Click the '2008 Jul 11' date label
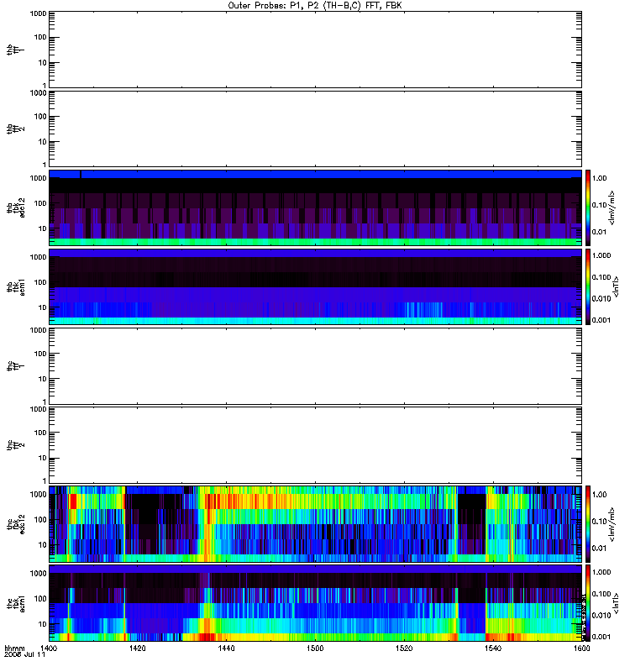 pyautogui.click(x=24, y=655)
